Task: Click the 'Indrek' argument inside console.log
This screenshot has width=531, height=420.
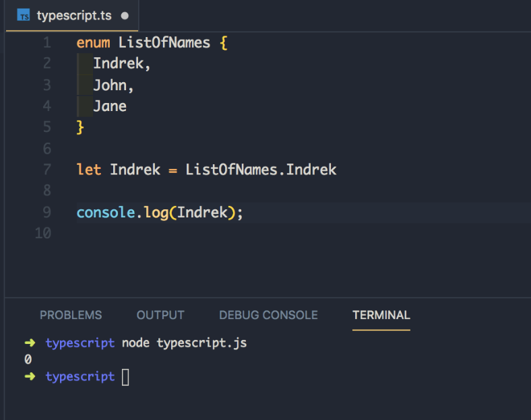Action: (202, 213)
